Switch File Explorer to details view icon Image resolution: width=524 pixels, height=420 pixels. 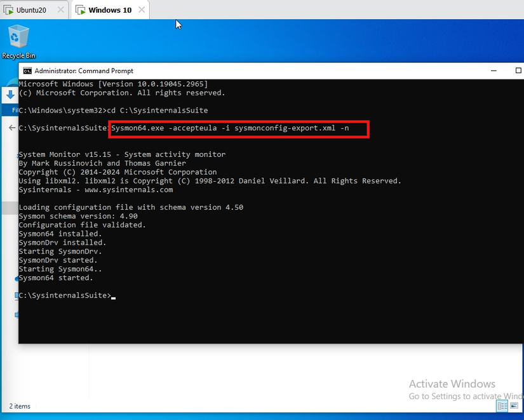[x=502, y=406]
